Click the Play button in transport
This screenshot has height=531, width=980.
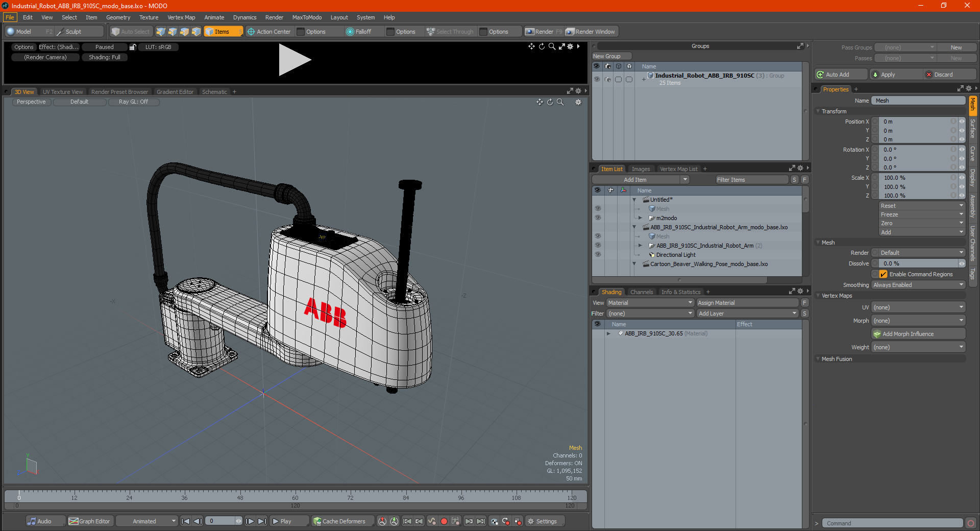click(289, 521)
